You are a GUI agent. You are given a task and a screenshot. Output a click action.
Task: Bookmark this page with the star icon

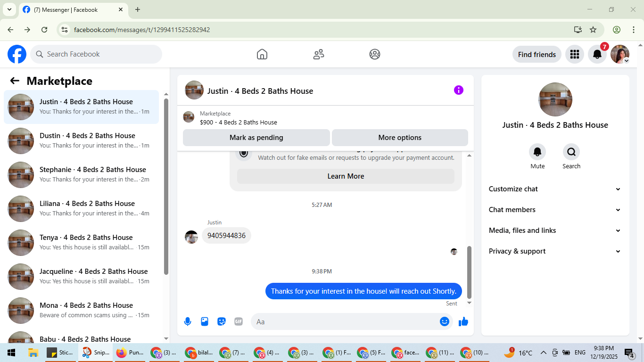point(593,30)
